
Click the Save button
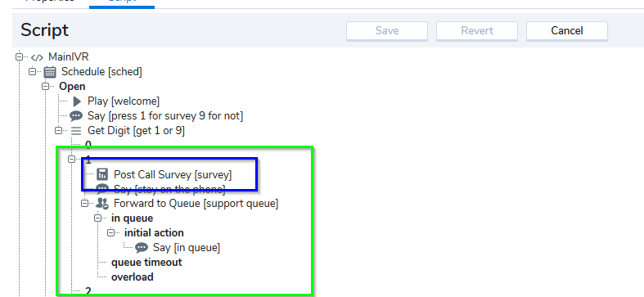point(387,31)
